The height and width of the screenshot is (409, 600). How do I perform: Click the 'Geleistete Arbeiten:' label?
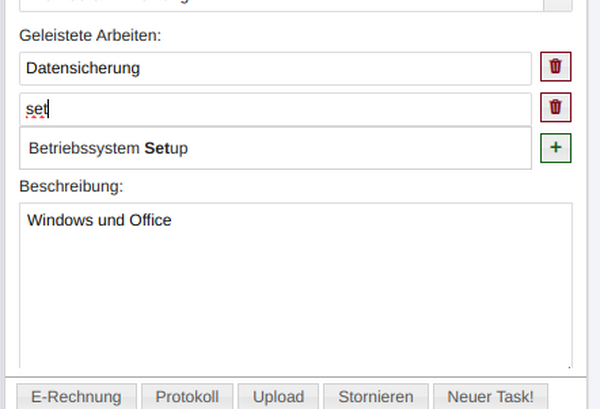90,36
